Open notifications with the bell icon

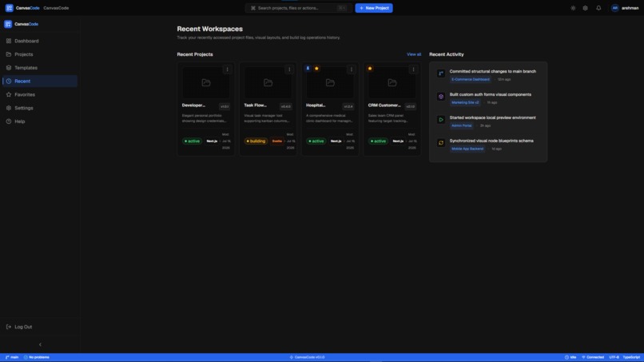[x=598, y=8]
